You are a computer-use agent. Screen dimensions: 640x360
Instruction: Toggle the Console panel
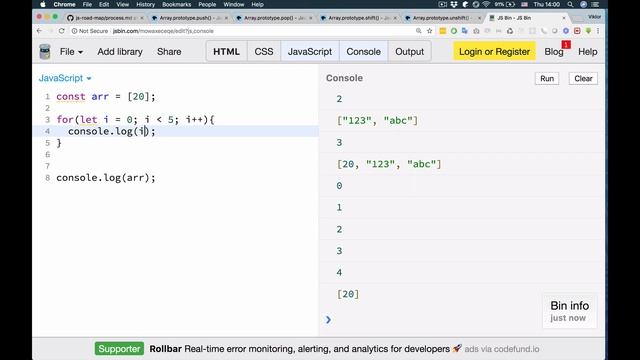coord(364,52)
